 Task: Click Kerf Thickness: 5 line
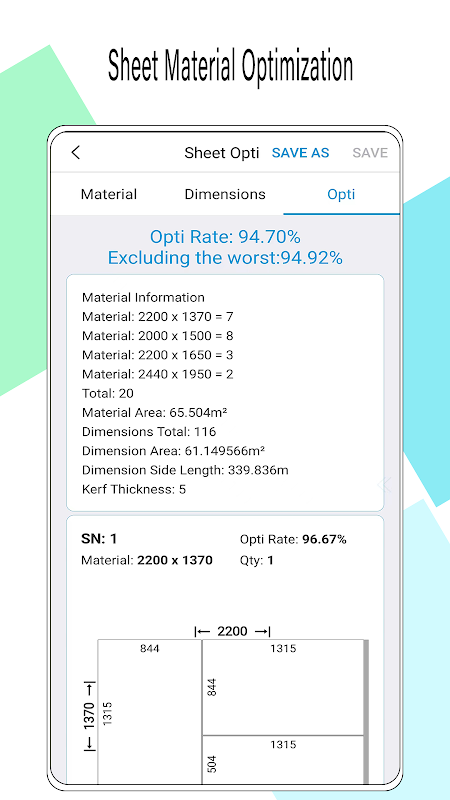(134, 489)
